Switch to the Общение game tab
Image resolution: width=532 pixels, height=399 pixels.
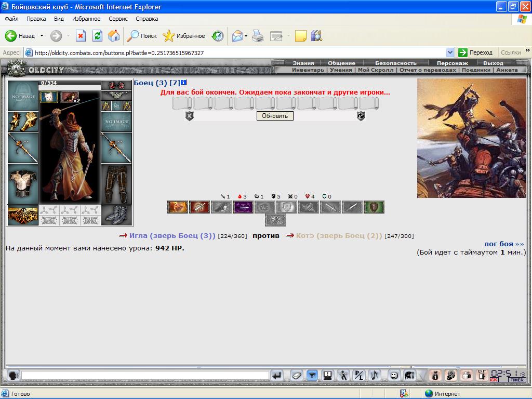[x=341, y=63]
